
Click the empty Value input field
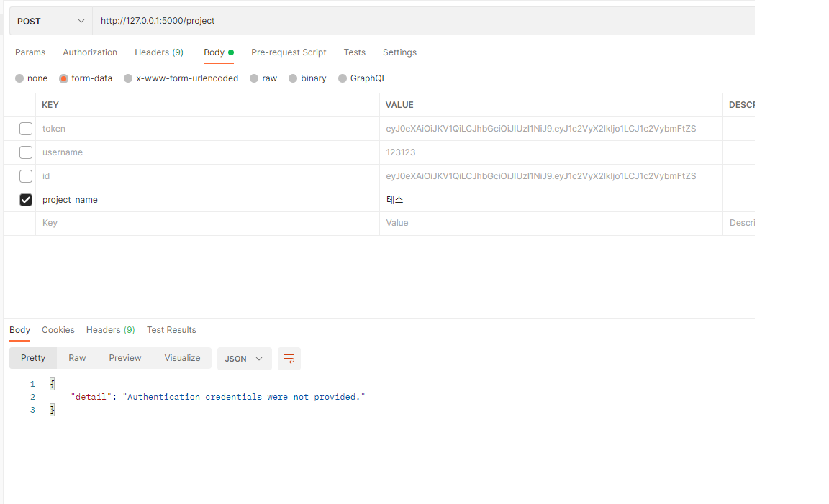pos(551,223)
